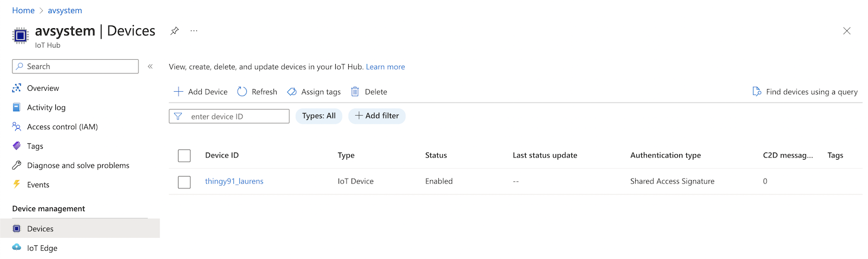Click the plus icon of Add Device
The image size is (868, 259).
coord(178,92)
